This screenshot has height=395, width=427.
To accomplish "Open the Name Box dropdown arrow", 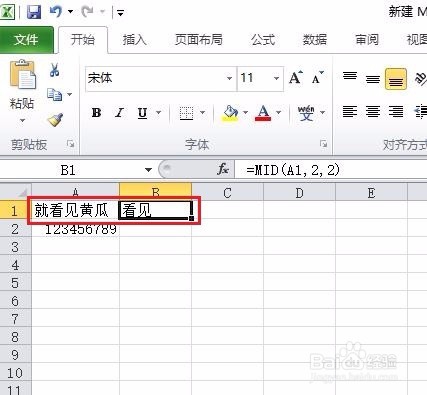I will click(x=148, y=170).
